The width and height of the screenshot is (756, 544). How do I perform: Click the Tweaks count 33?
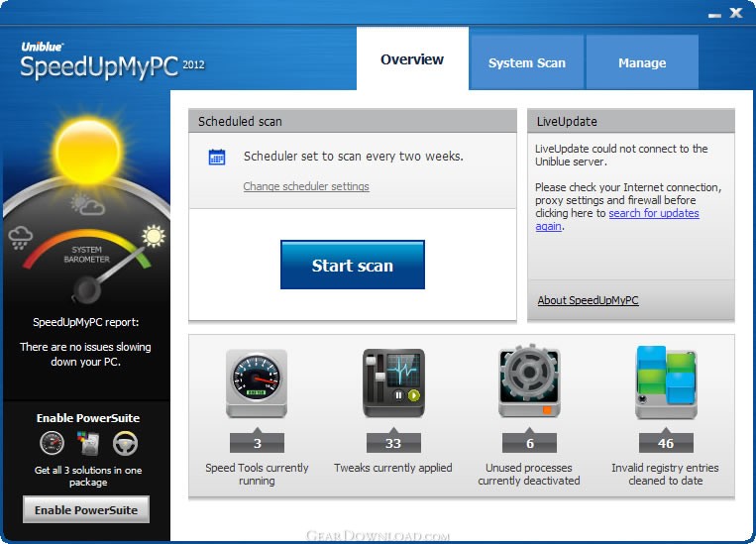coord(393,443)
